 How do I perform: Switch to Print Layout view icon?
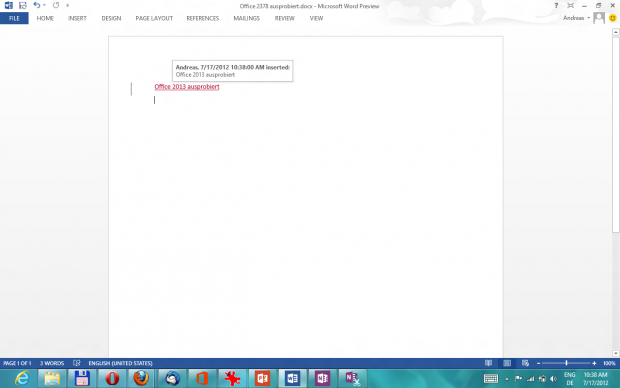[x=507, y=363]
